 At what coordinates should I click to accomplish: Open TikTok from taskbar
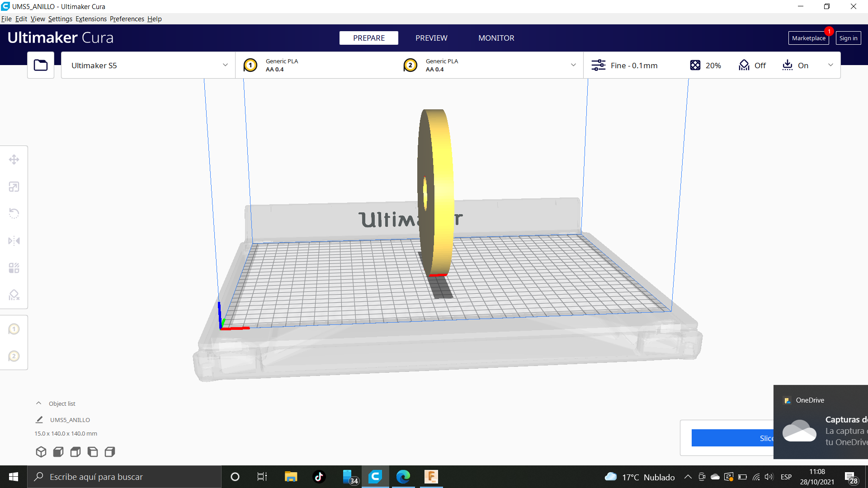click(x=319, y=477)
